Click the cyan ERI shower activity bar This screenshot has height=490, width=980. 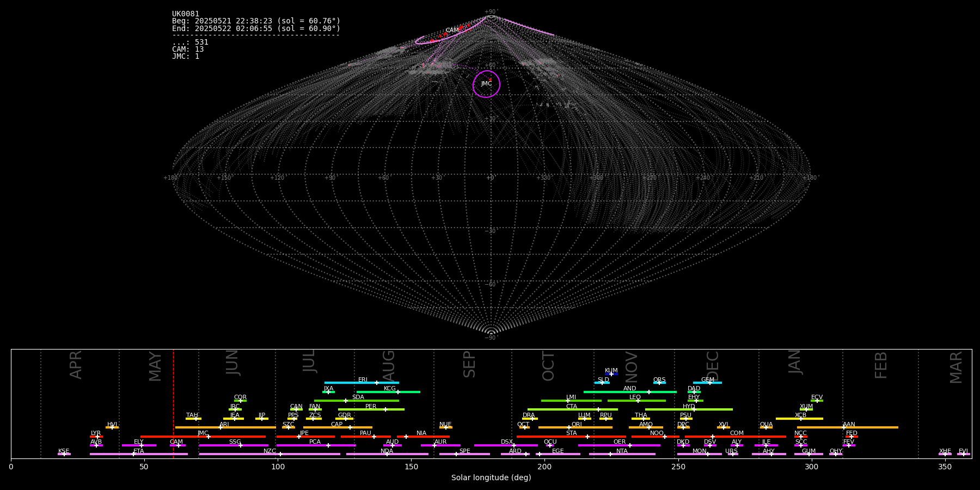tap(362, 383)
